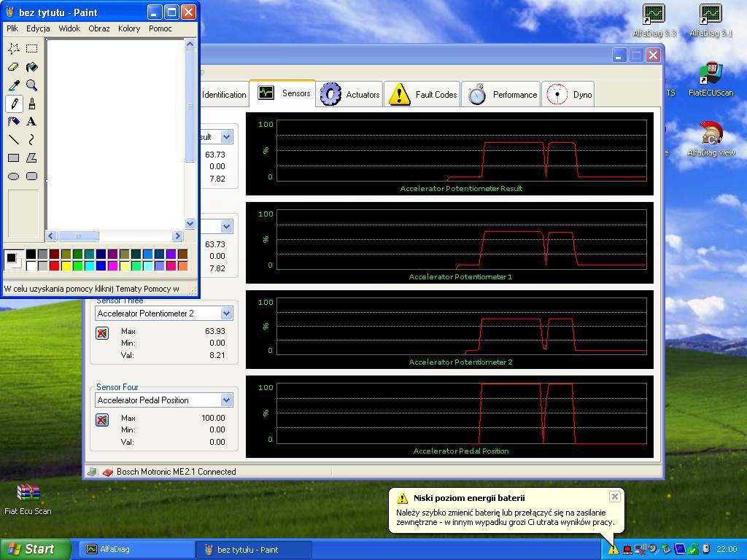Screen dimensions: 747x560
Task: Select the Airbrush spray tool
Action: tap(14, 122)
